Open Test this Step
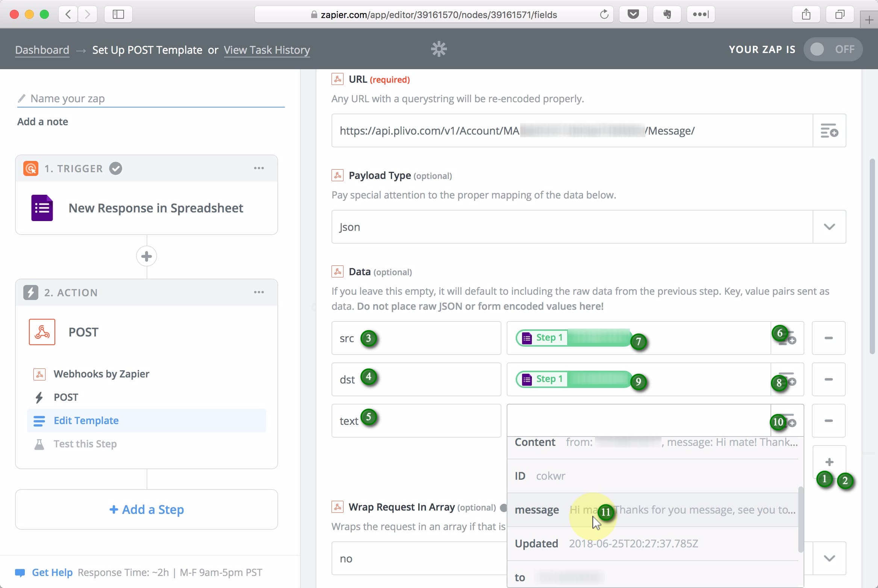The image size is (878, 588). pos(85,444)
